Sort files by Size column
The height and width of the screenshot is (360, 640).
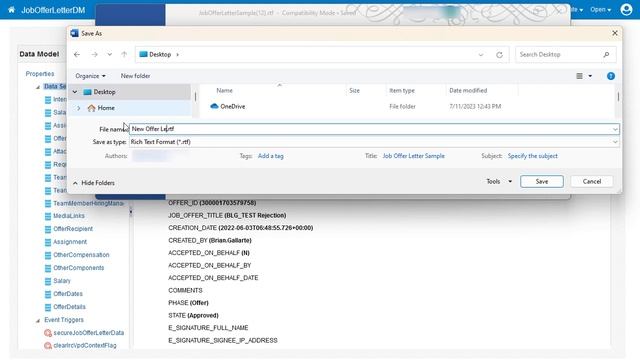pos(354,91)
